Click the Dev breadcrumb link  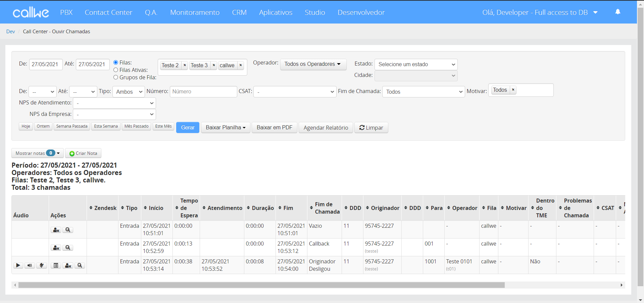[11, 32]
